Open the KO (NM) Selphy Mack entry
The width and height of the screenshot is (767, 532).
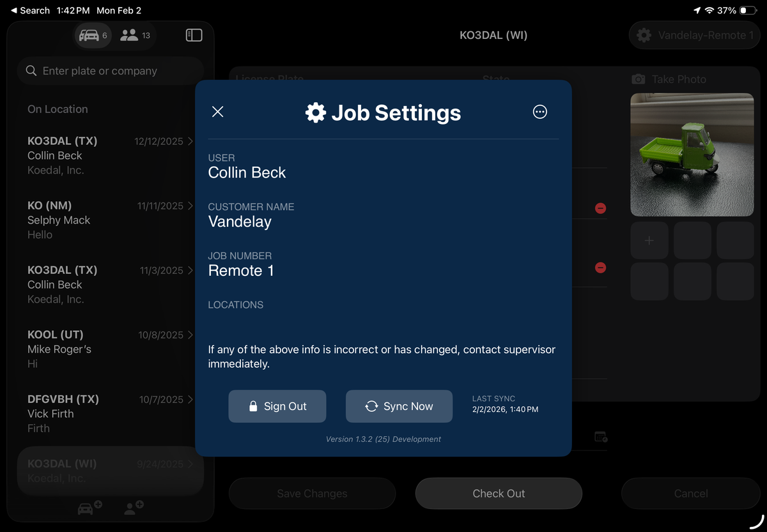point(110,220)
